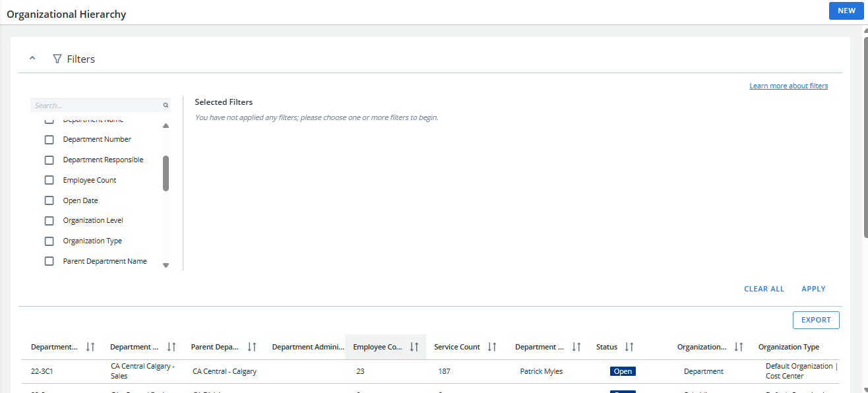Click the CA Central - Calgary parent cell
The height and width of the screenshot is (393, 868).
tap(224, 371)
